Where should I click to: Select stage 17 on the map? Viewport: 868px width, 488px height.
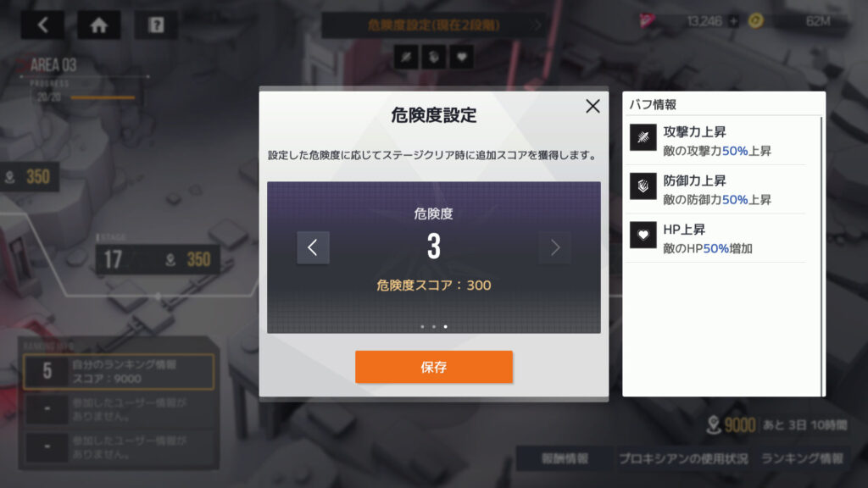click(158, 259)
